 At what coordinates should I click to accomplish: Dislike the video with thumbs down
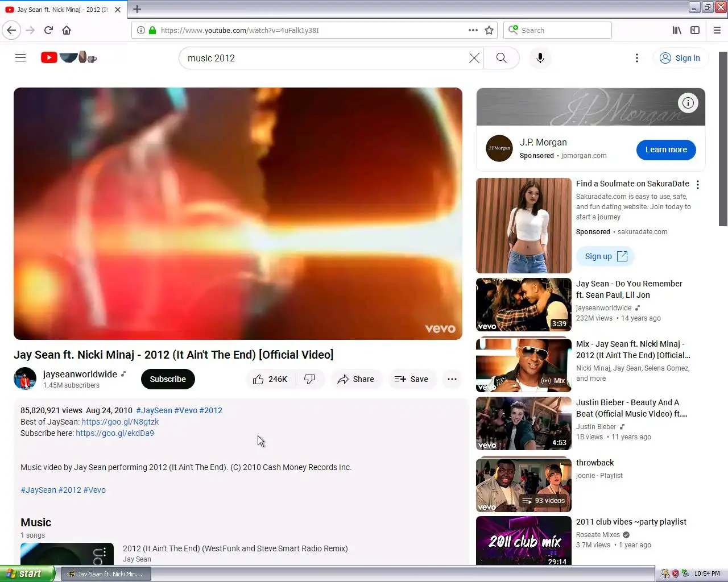click(x=309, y=379)
